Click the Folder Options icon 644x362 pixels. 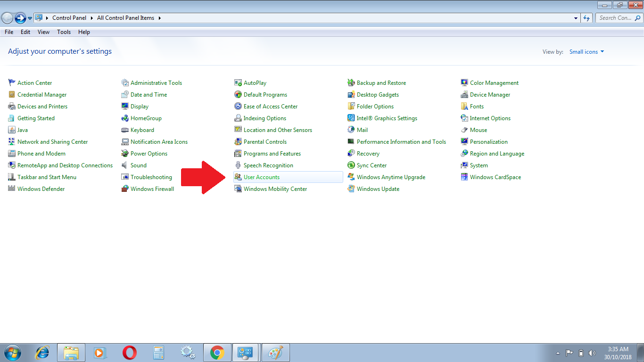point(351,106)
